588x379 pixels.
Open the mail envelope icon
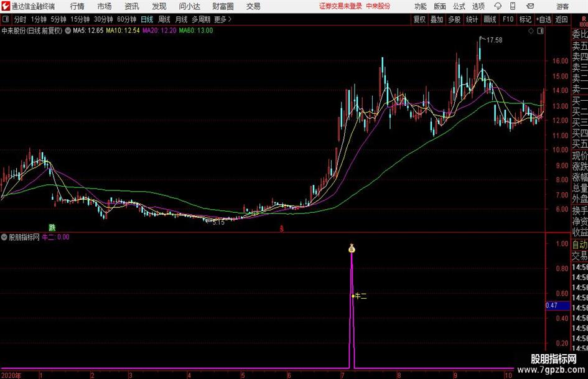coord(530,6)
